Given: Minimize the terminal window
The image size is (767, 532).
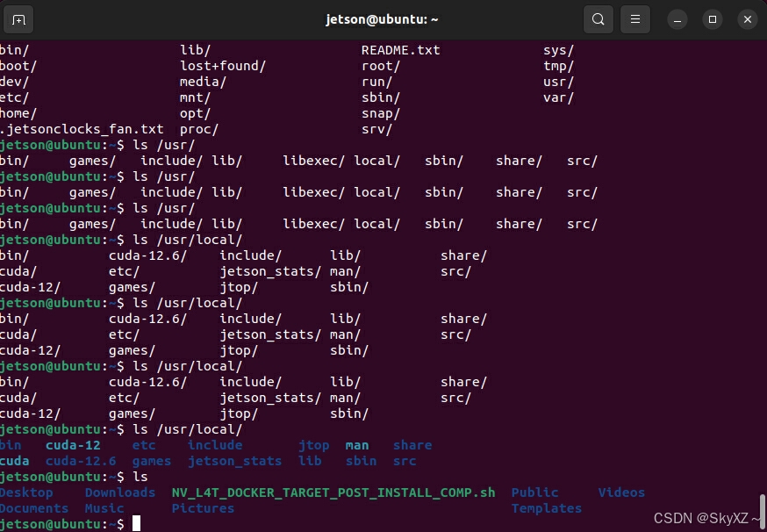Looking at the screenshot, I should click(677, 19).
